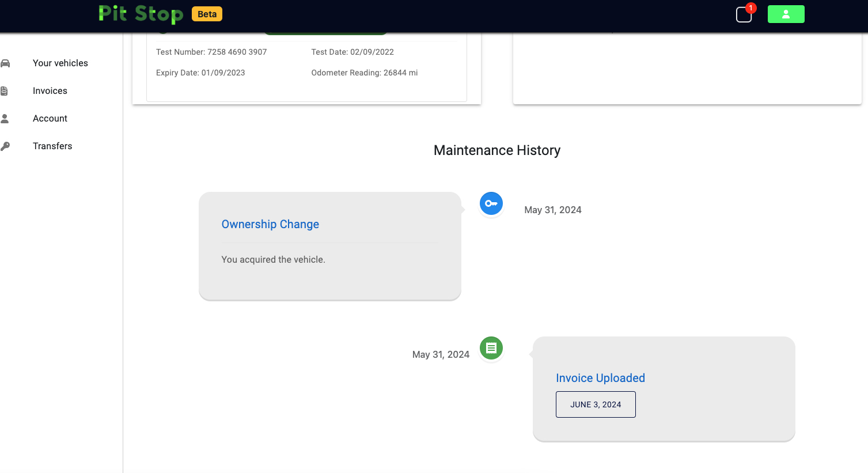Click the JUNE 3, 2024 invoice button
Screen dimensions: 868x473
coord(596,404)
